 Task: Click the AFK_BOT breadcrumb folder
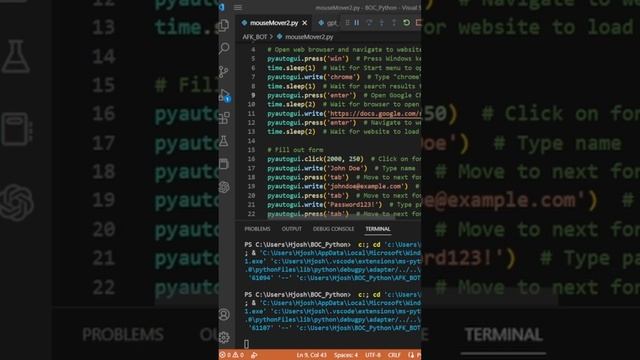click(255, 37)
